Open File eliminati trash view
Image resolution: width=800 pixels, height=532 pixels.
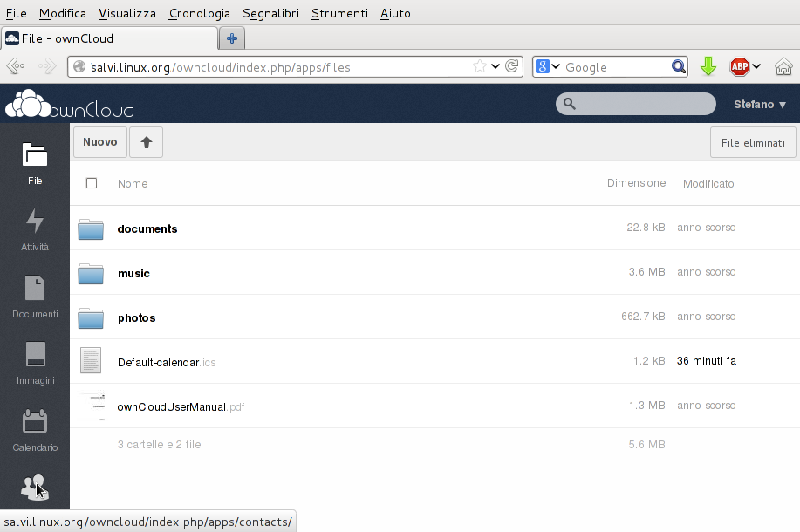tap(753, 143)
